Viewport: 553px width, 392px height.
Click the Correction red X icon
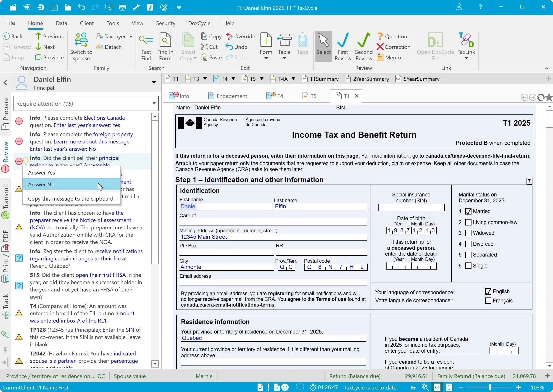click(x=380, y=47)
